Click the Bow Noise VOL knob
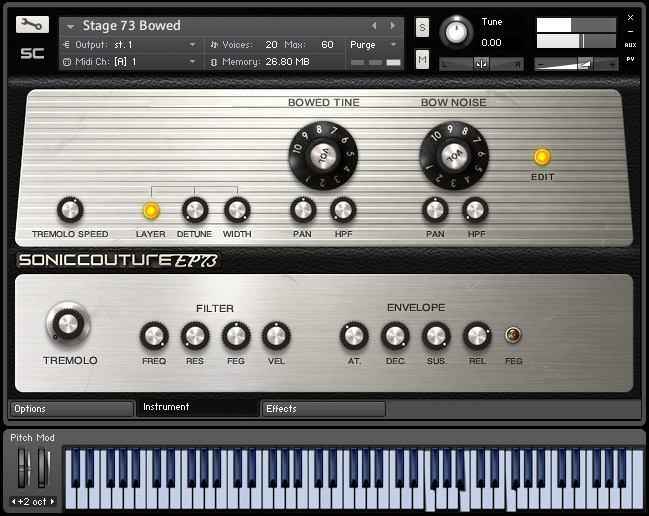 454,156
